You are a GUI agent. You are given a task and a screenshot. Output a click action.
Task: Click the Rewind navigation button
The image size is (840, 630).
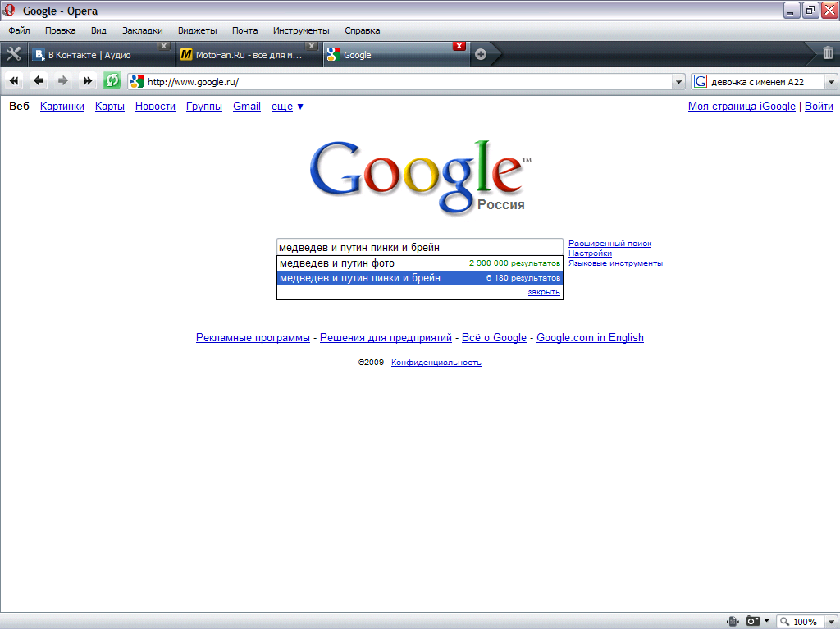pos(14,81)
